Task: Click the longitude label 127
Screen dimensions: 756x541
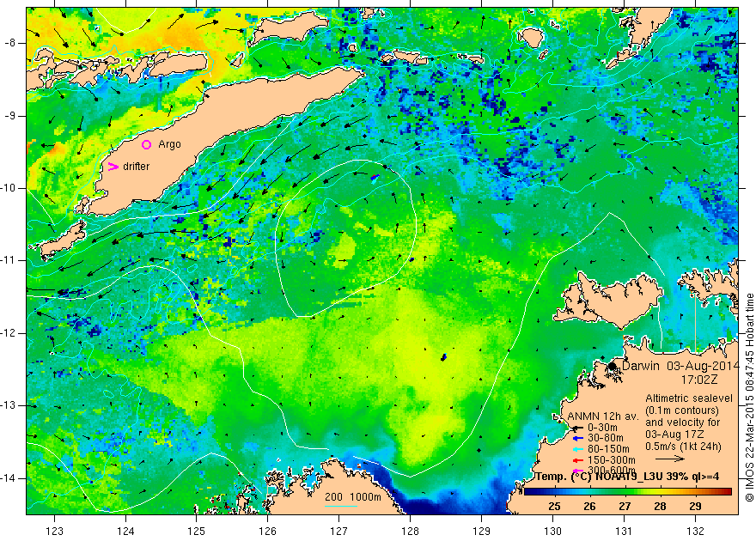Action: pos(339,532)
